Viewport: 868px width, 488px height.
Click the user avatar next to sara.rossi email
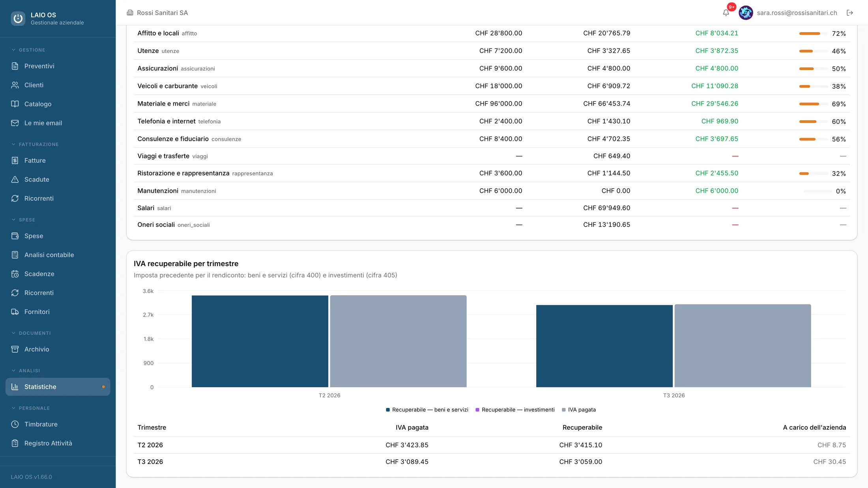click(746, 13)
